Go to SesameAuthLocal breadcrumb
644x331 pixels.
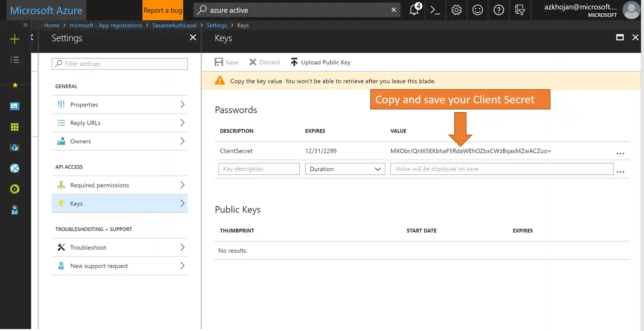point(174,25)
